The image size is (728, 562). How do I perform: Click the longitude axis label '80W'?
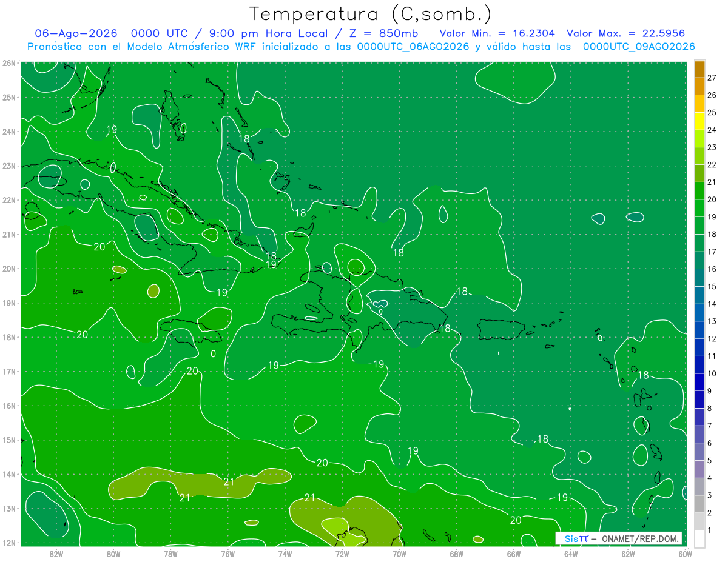[x=113, y=554]
